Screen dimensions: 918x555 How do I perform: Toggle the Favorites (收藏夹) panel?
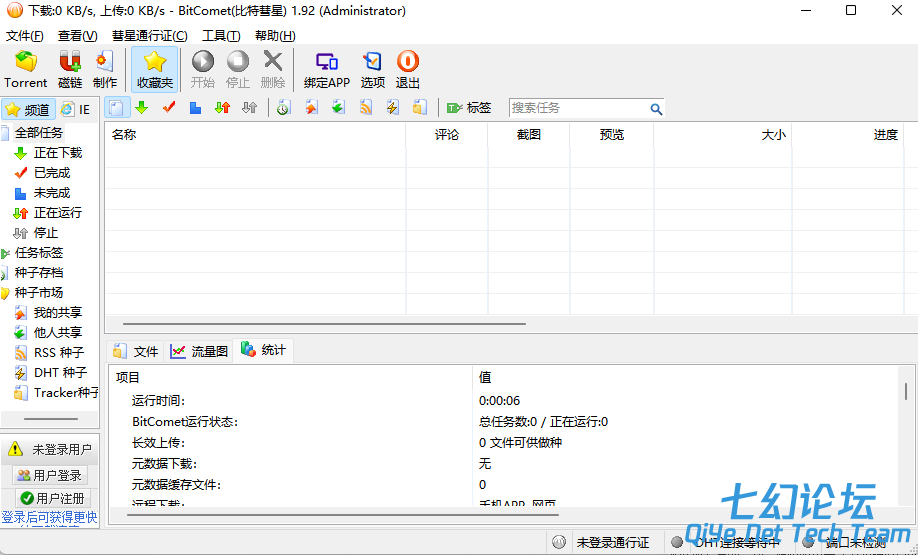[x=155, y=70]
